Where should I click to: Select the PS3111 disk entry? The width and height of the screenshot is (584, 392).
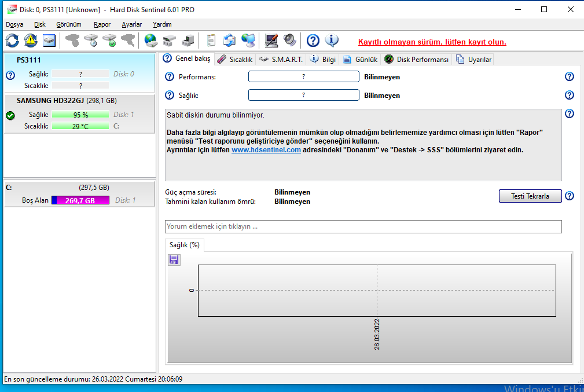coord(79,72)
